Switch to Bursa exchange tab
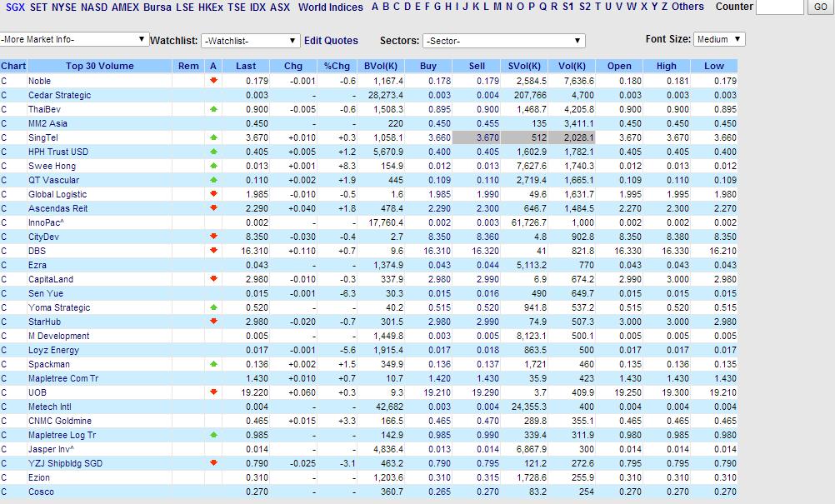835x504 pixels. [x=157, y=7]
